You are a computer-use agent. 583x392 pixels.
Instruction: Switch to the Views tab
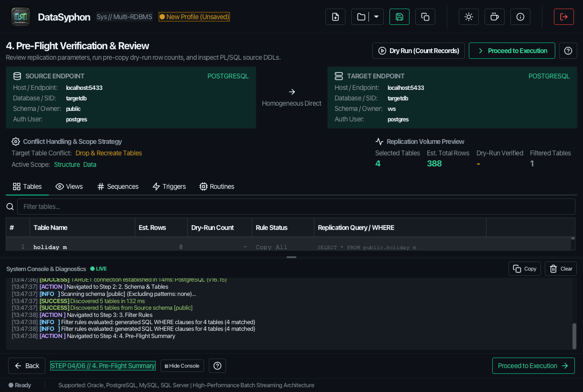click(69, 186)
